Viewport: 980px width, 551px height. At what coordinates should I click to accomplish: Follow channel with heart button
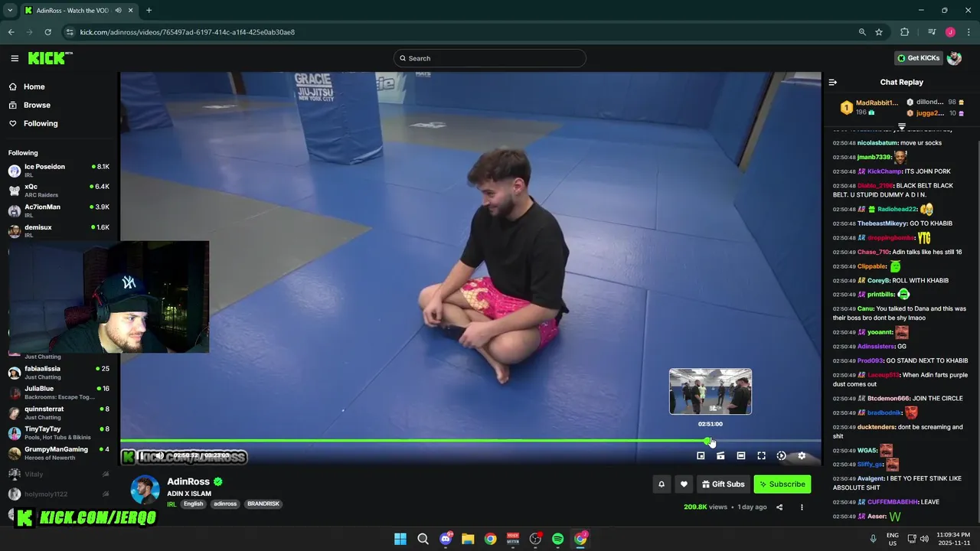[684, 484]
